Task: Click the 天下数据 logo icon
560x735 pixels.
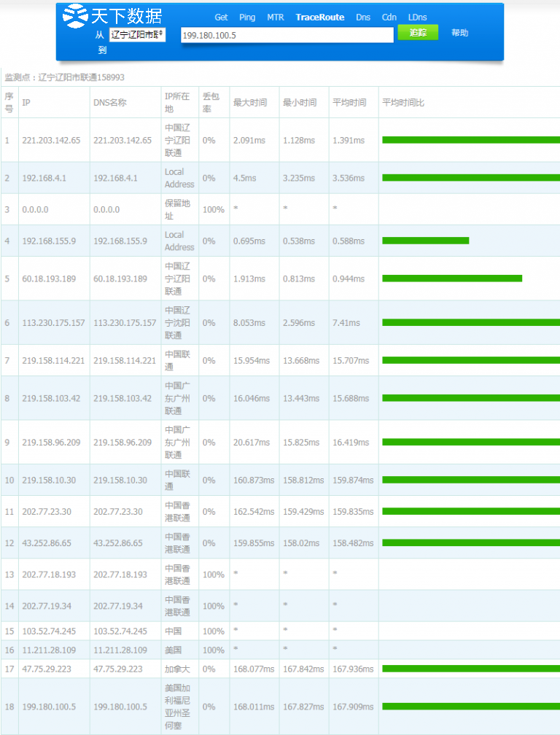Action: pyautogui.click(x=75, y=15)
